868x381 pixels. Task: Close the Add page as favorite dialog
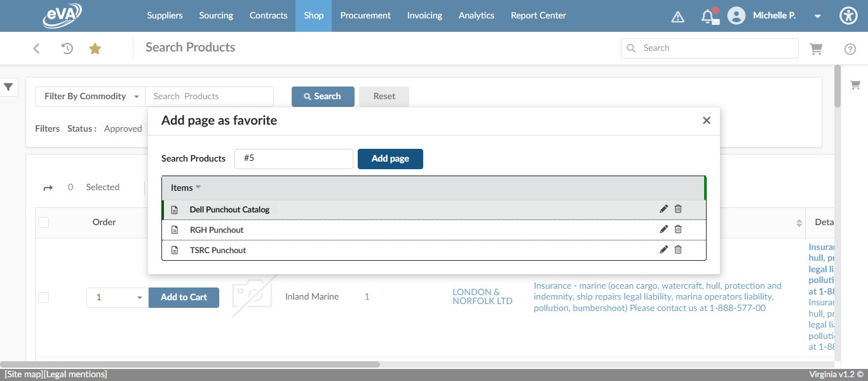(706, 121)
